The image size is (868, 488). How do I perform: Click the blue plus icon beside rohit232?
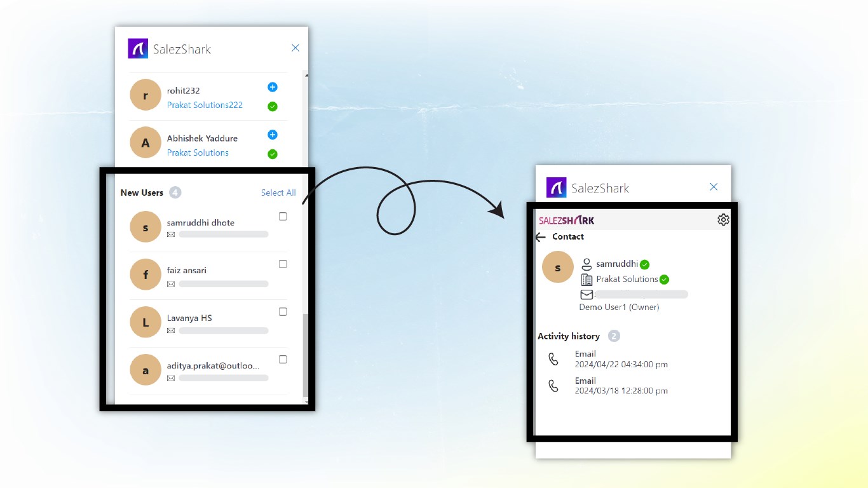tap(273, 87)
